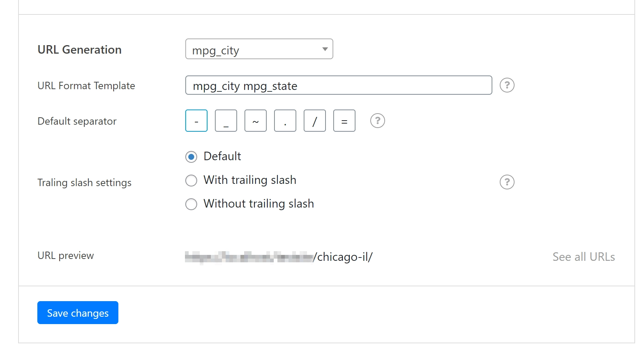Click help icon next to separator options

[377, 121]
